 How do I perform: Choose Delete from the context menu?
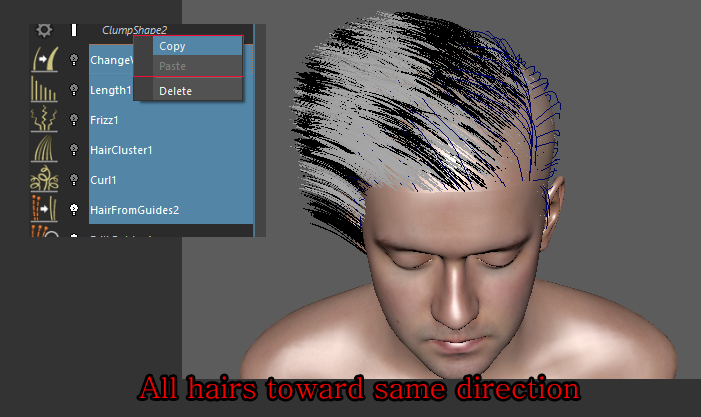coord(175,91)
